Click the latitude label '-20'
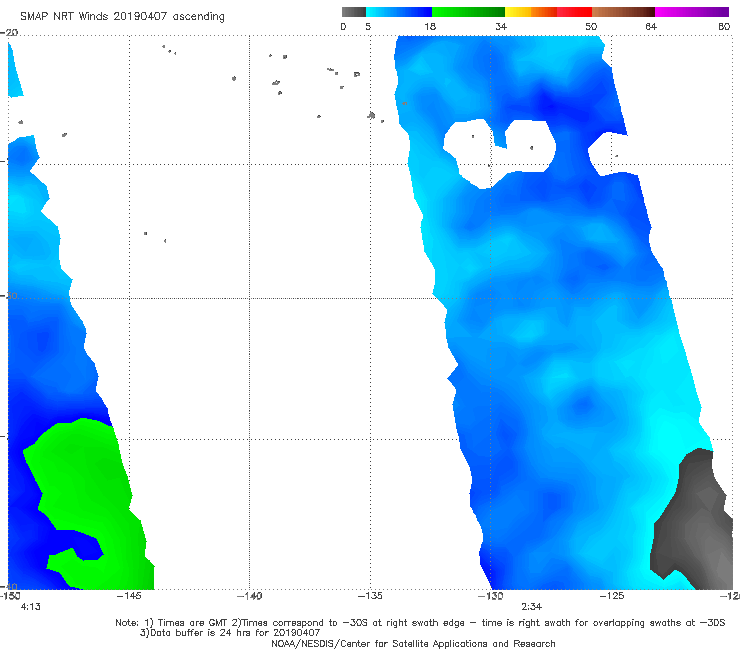740x650 pixels. click(x=9, y=32)
